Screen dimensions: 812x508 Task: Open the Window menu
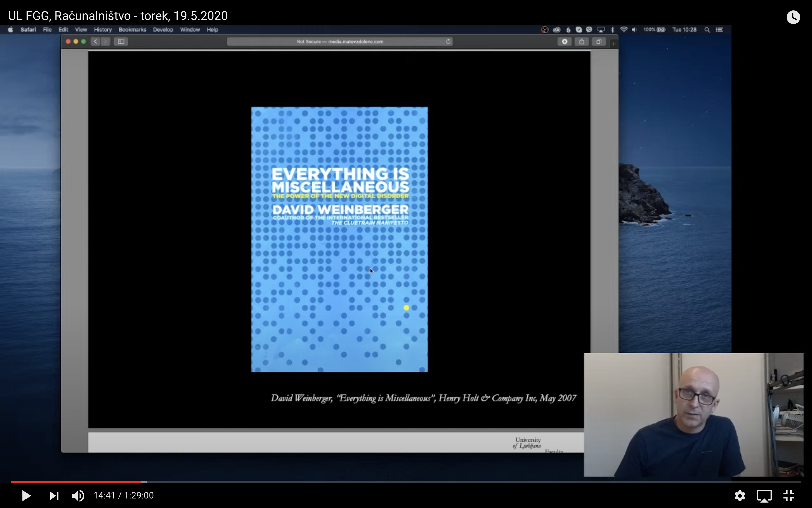(x=190, y=29)
